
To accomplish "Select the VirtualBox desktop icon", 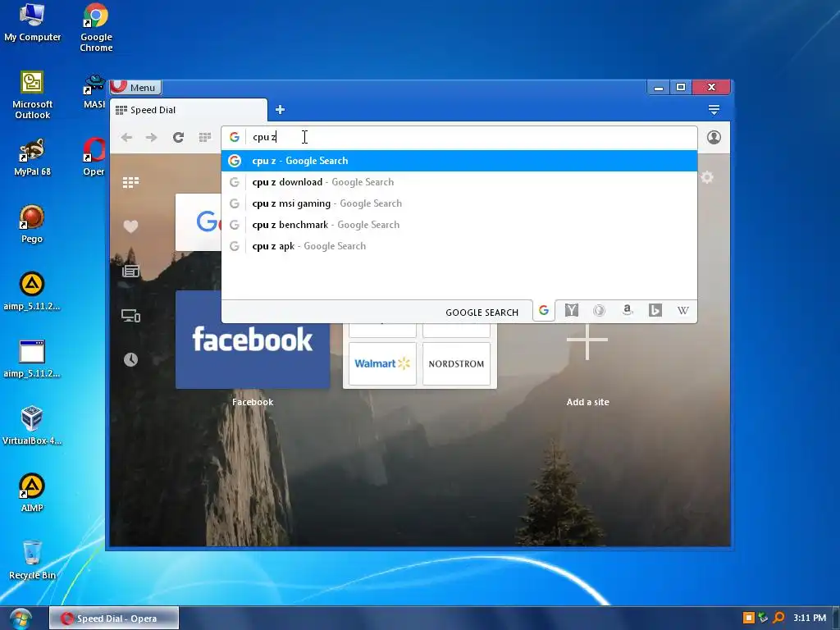I will coord(32,426).
